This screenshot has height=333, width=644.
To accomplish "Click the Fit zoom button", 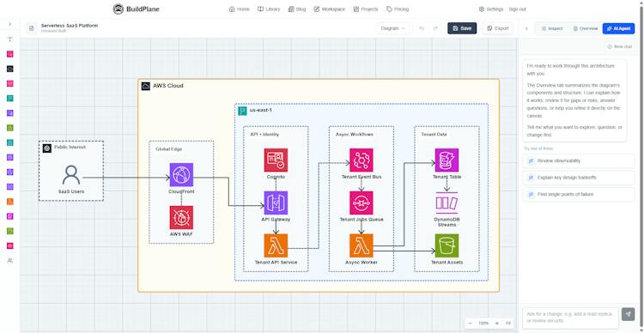I will 508,324.
